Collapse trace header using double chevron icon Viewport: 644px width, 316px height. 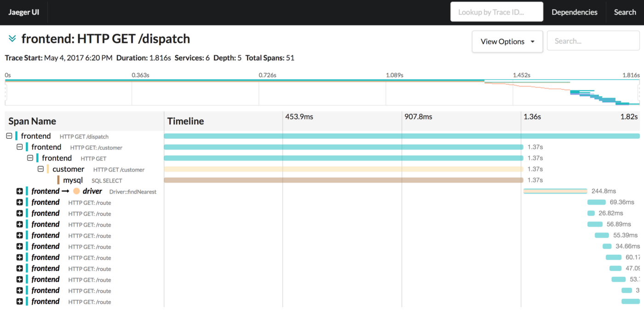click(12, 39)
